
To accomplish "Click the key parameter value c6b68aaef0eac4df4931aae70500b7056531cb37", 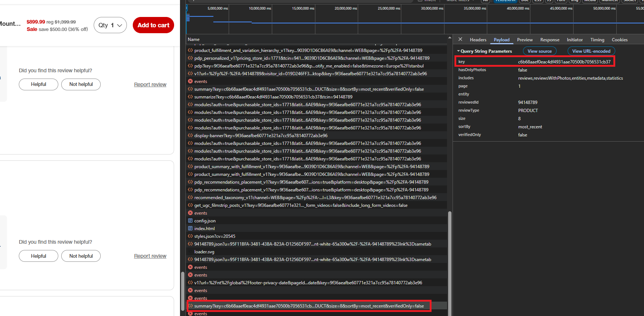I will (564, 62).
